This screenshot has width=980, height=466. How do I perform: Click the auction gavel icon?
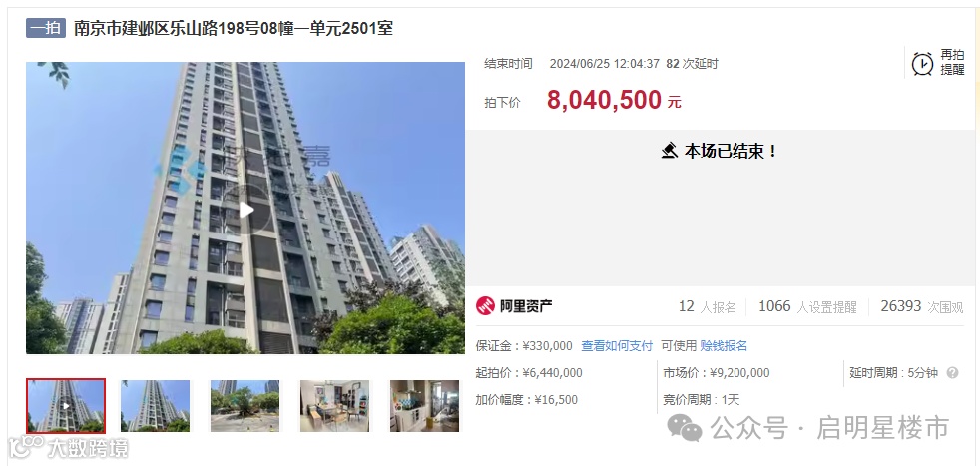(670, 151)
